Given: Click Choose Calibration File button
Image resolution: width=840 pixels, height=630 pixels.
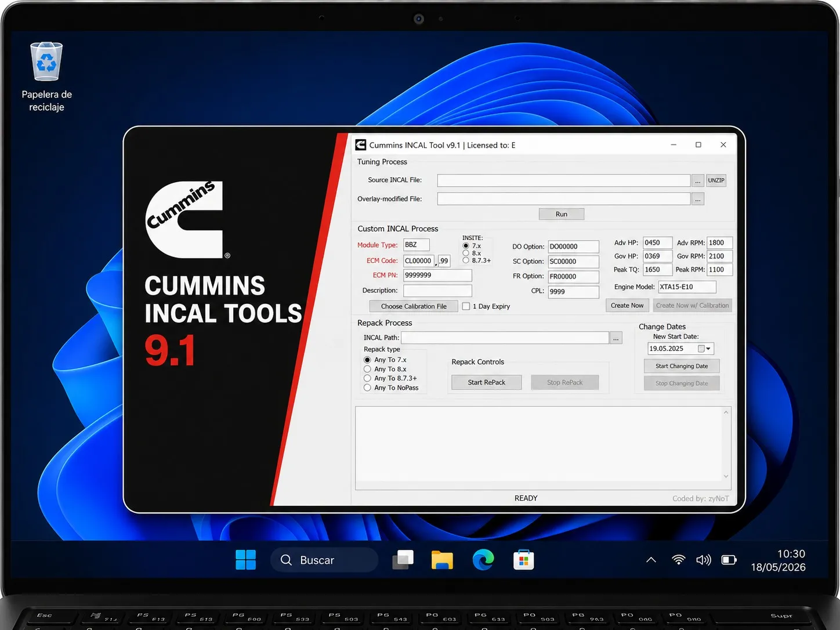Looking at the screenshot, I should pos(414,306).
